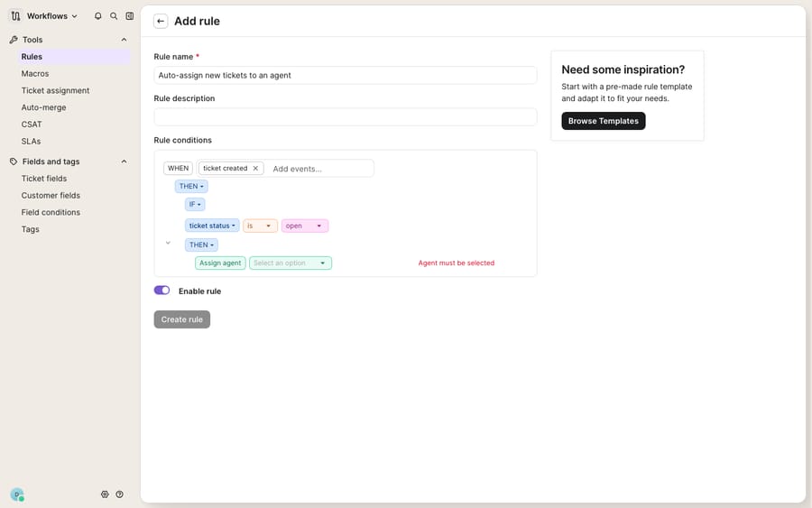The image size is (812, 508).
Task: Collapse the sidebar panel icon
Action: (x=129, y=16)
